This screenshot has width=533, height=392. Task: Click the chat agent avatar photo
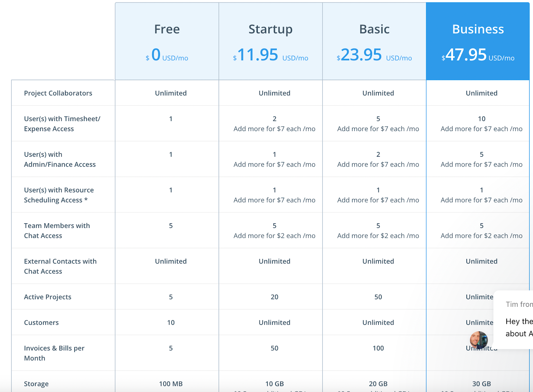pos(479,340)
